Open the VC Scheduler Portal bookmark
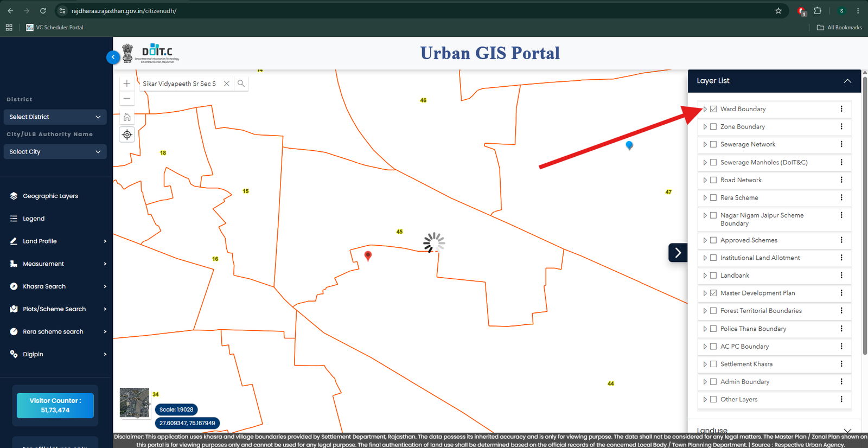Image resolution: width=868 pixels, height=448 pixels. (55, 27)
